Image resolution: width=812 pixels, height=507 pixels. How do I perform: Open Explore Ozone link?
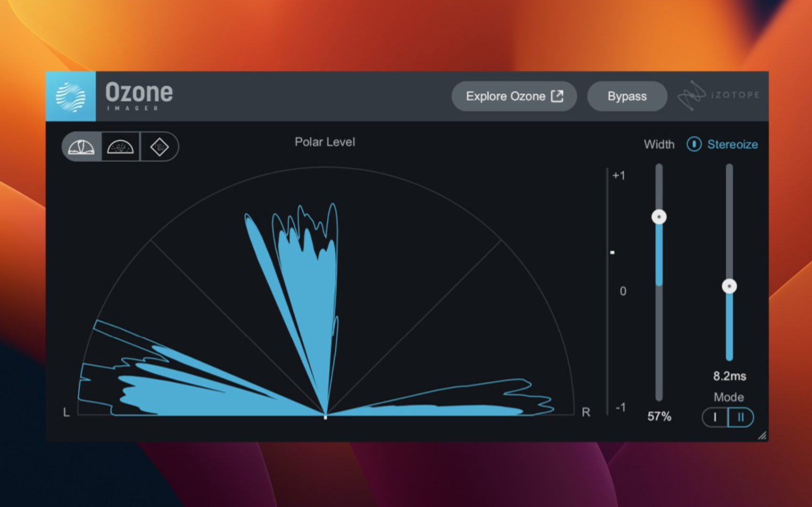click(514, 96)
